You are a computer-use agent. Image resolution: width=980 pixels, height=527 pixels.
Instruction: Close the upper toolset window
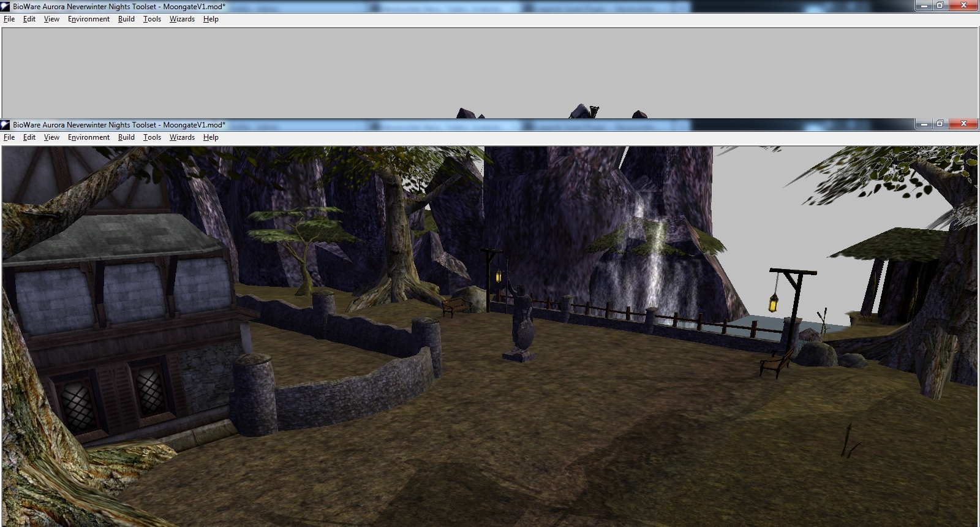(963, 6)
